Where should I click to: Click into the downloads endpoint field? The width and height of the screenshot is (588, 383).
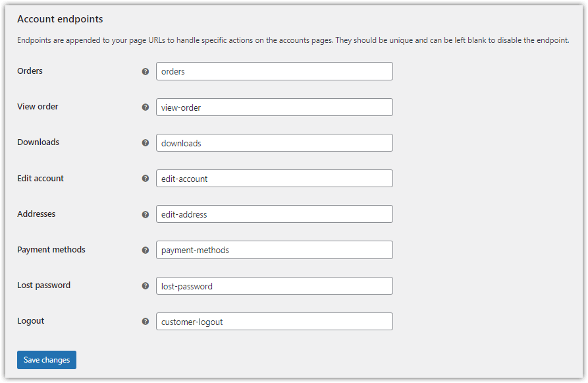(275, 142)
